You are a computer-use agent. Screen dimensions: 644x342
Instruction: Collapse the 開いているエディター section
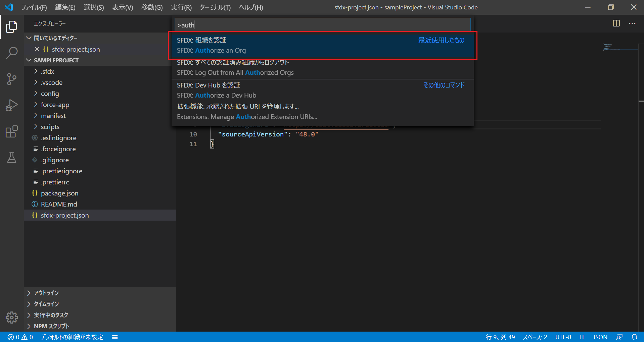tap(100, 38)
